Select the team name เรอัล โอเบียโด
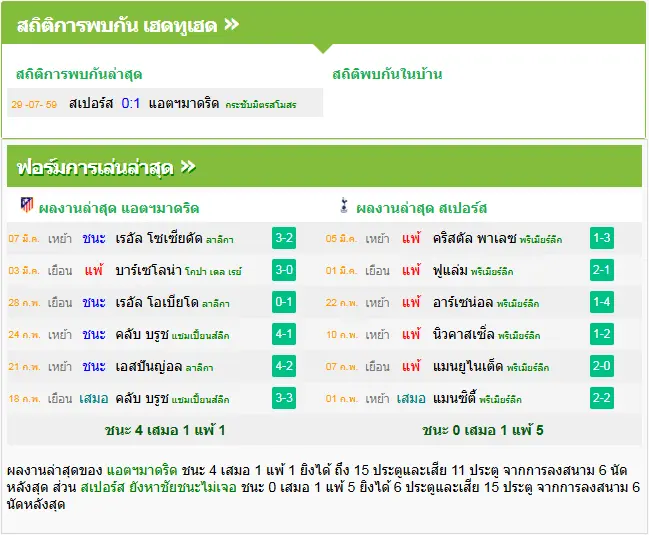The width and height of the screenshot is (649, 535). (x=157, y=302)
